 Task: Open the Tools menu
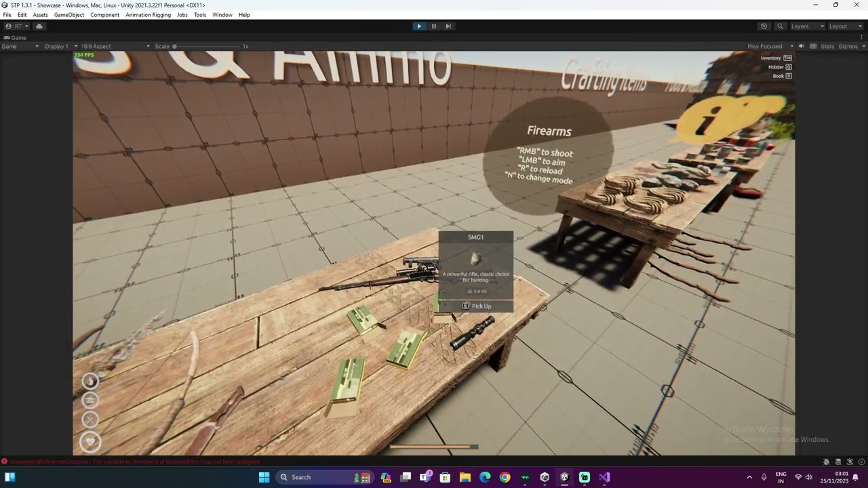200,15
